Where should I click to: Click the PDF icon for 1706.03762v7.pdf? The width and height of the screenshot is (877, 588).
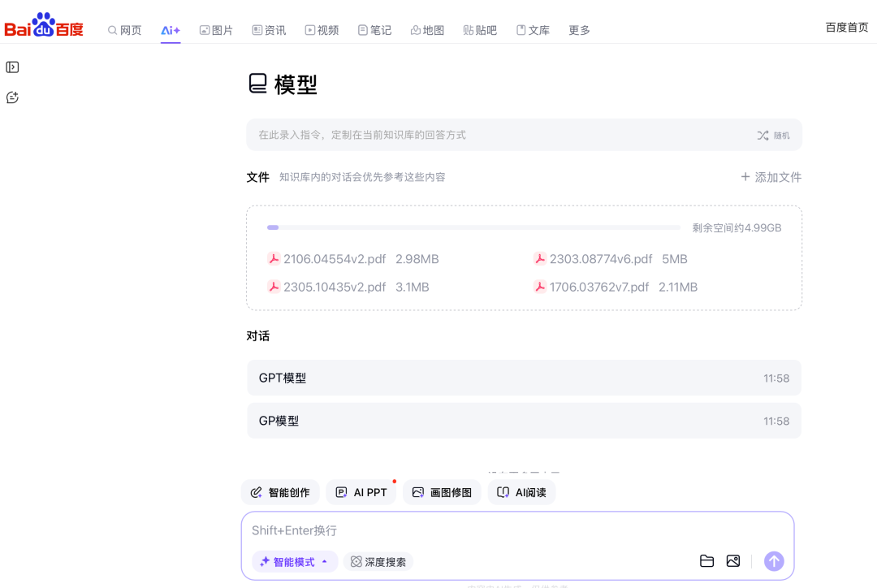point(540,287)
